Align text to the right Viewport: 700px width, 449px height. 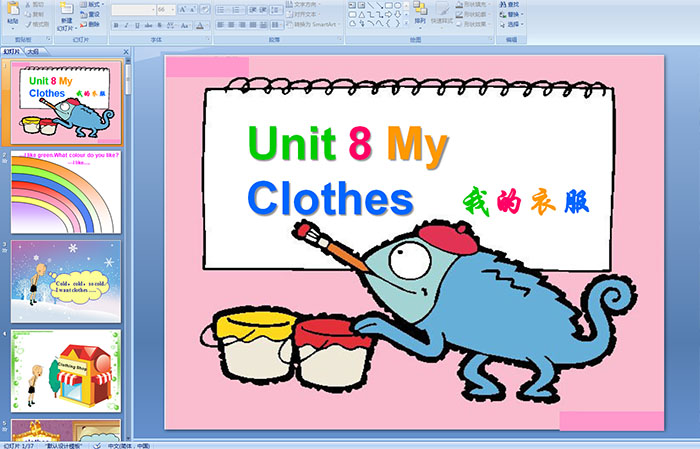coord(242,25)
